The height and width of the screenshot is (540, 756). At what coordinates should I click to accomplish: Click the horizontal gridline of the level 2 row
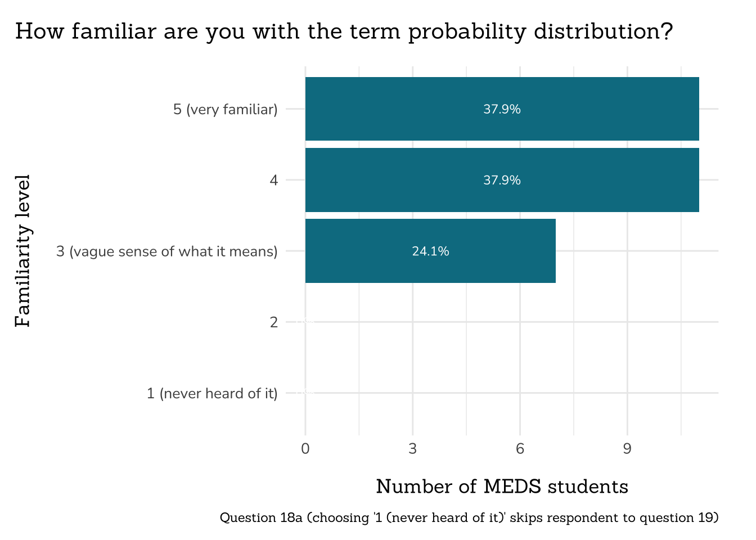coord(506,322)
